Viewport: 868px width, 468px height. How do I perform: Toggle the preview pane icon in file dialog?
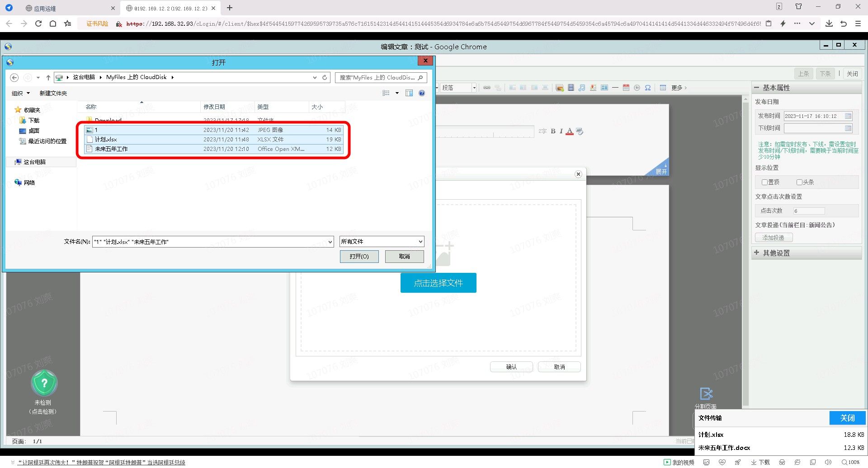409,93
